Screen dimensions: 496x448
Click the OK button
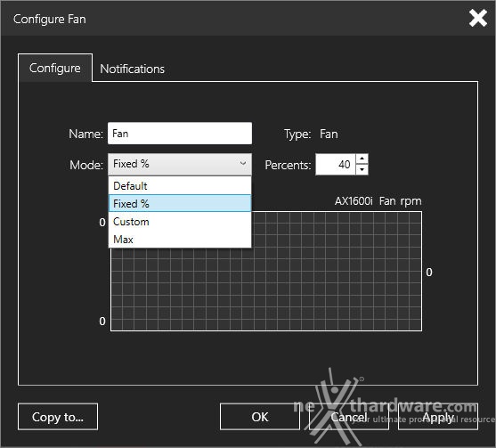(260, 417)
